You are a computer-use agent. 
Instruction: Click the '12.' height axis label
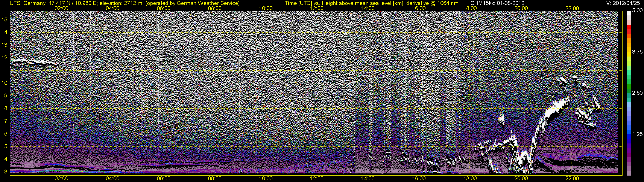click(5, 58)
